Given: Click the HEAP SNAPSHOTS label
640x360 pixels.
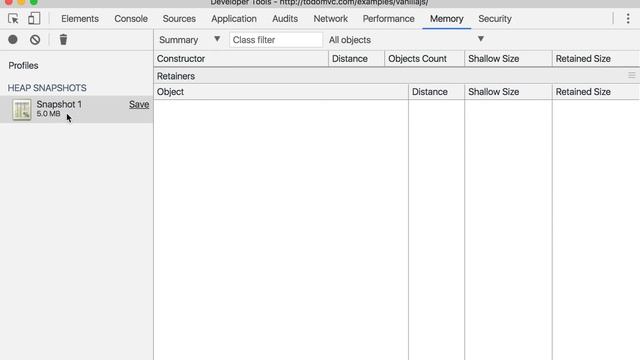Looking at the screenshot, I should [47, 88].
